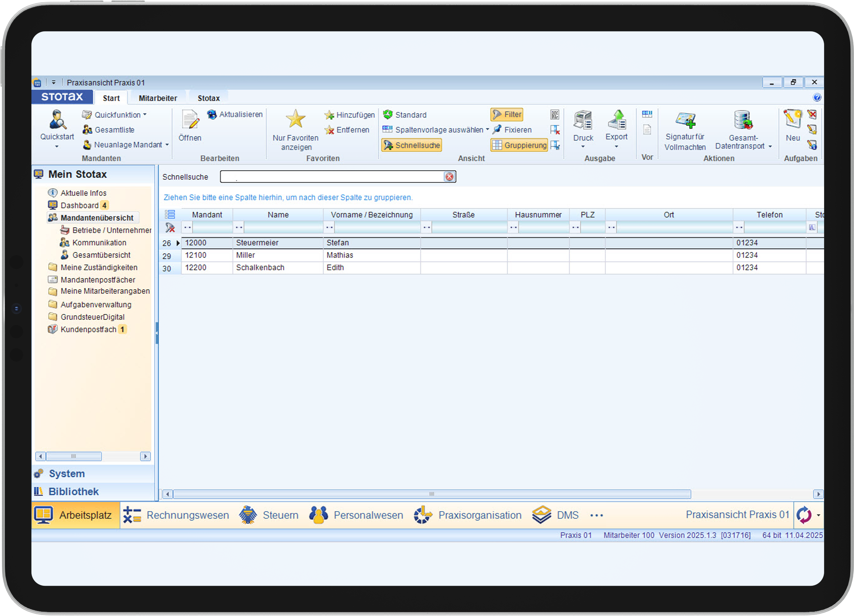This screenshot has width=854, height=616.
Task: Expand the Bibliothek navigation section
Action: [93, 492]
